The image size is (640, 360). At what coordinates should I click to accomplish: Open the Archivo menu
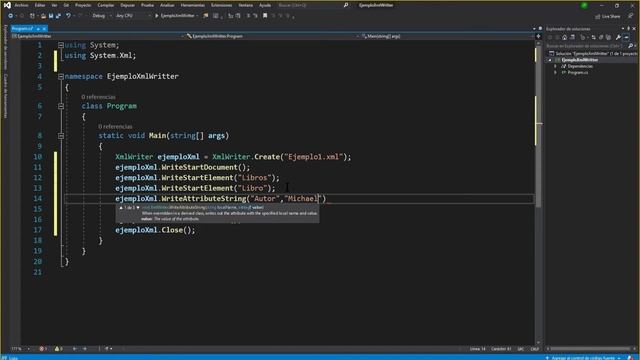pyautogui.click(x=21, y=5)
